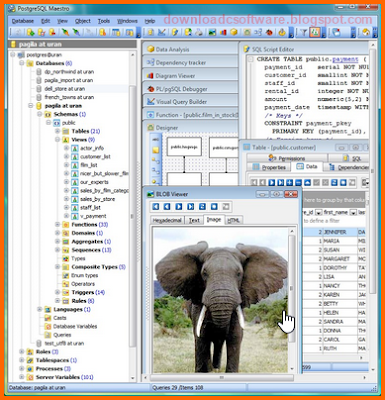The image size is (385, 400).
Task: Expand the Languages (1) node
Action: [40, 309]
